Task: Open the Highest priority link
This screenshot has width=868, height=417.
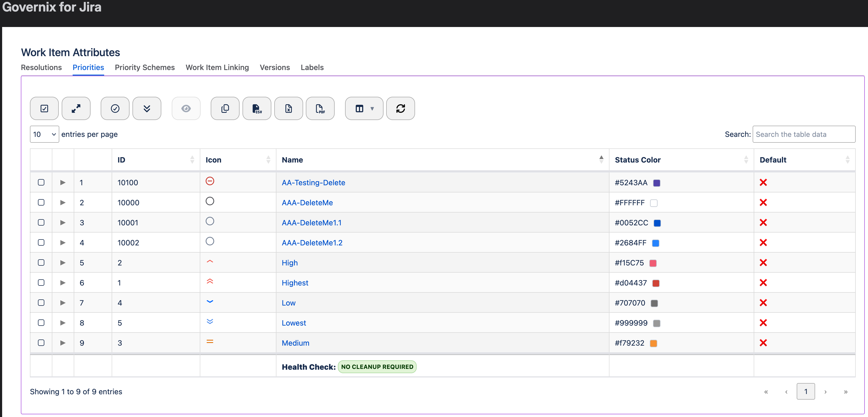Action: (295, 283)
